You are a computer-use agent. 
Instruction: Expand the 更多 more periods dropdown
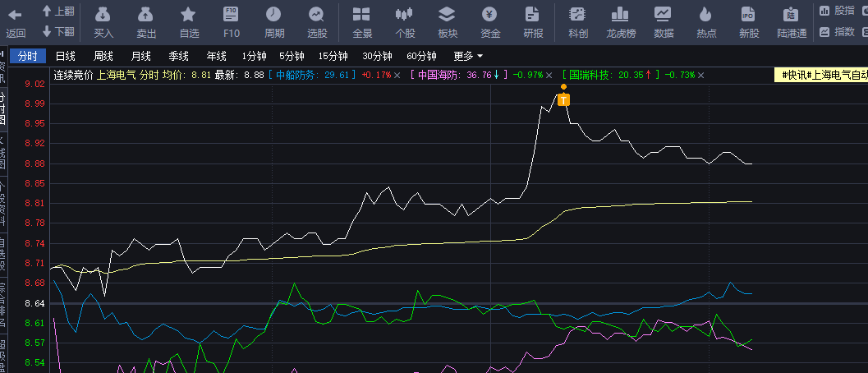[x=468, y=56]
